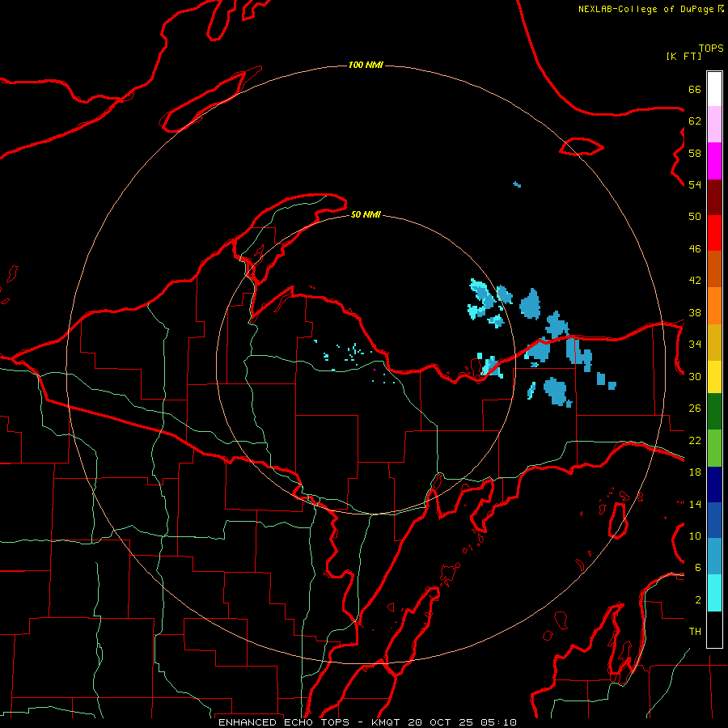Click the 18 legend value
This screenshot has height=728, width=728.
[695, 472]
